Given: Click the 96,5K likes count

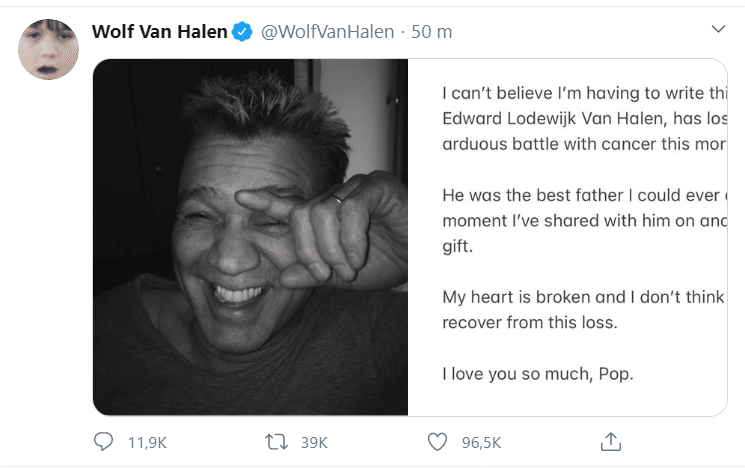Looking at the screenshot, I should point(480,442).
